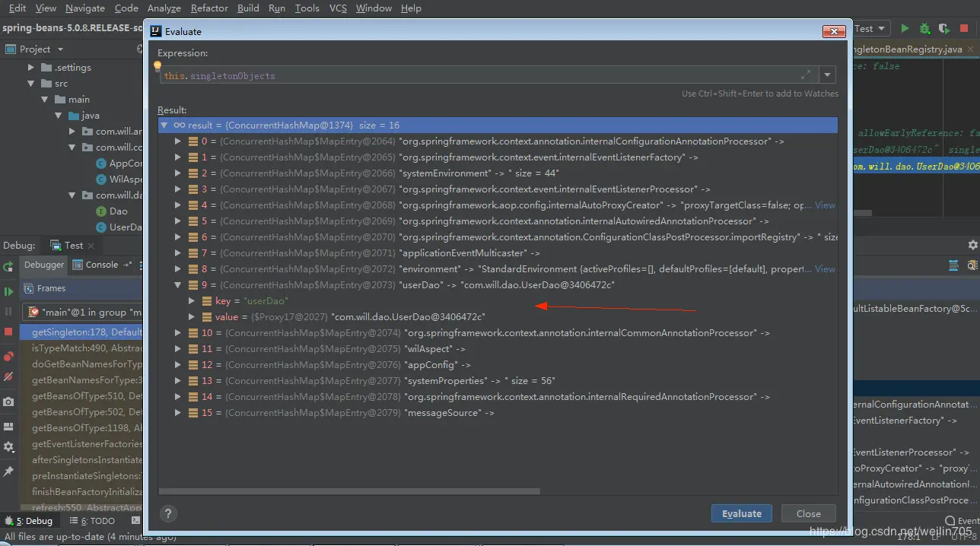Viewport: 980px width, 546px height.
Task: Open the Test run configuration dropdown
Action: [x=871, y=28]
